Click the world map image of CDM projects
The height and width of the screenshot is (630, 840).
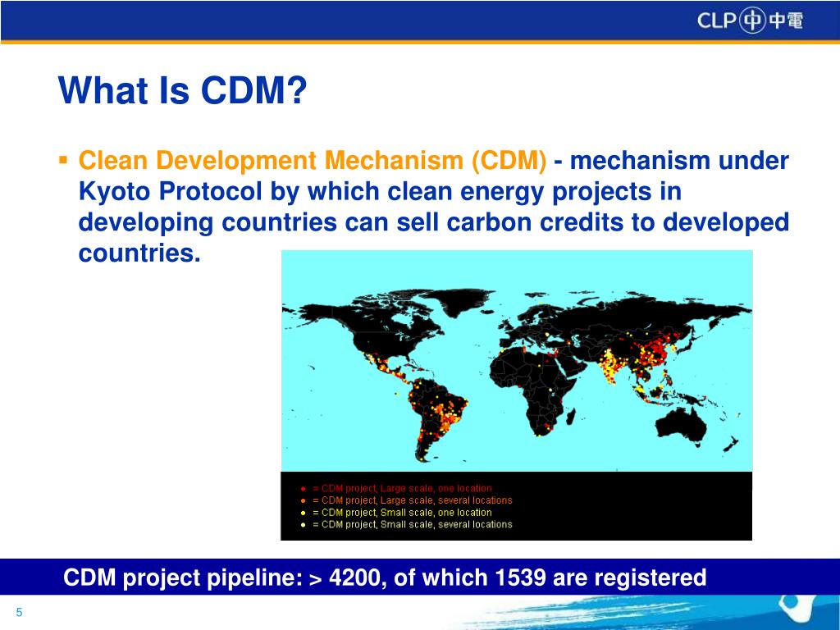point(517,361)
